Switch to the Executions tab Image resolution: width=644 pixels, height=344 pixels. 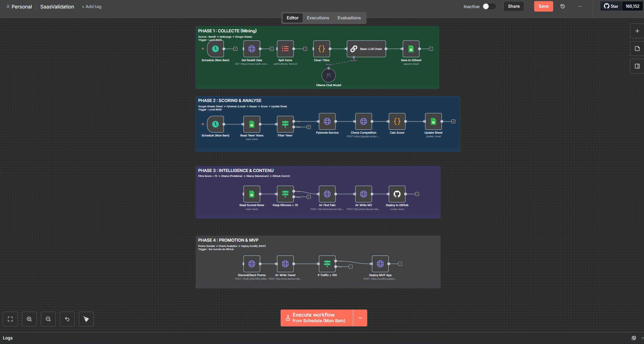pyautogui.click(x=318, y=18)
